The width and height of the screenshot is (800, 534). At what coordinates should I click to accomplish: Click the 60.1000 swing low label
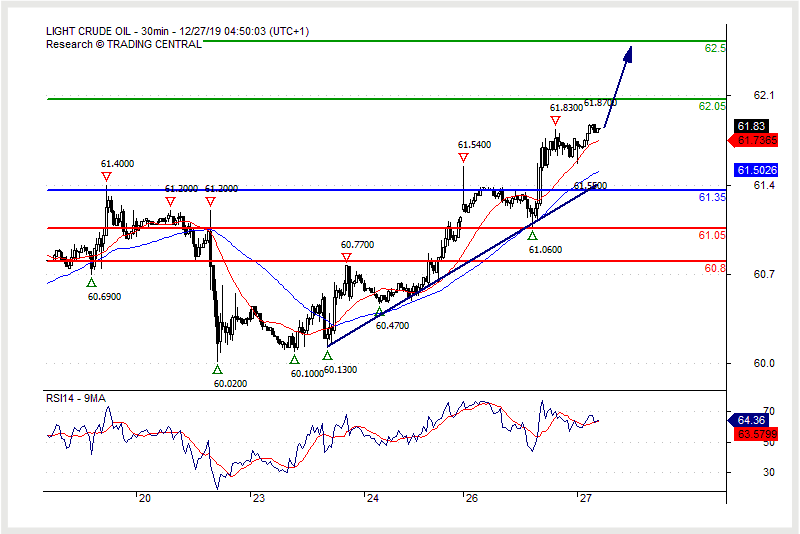point(307,374)
